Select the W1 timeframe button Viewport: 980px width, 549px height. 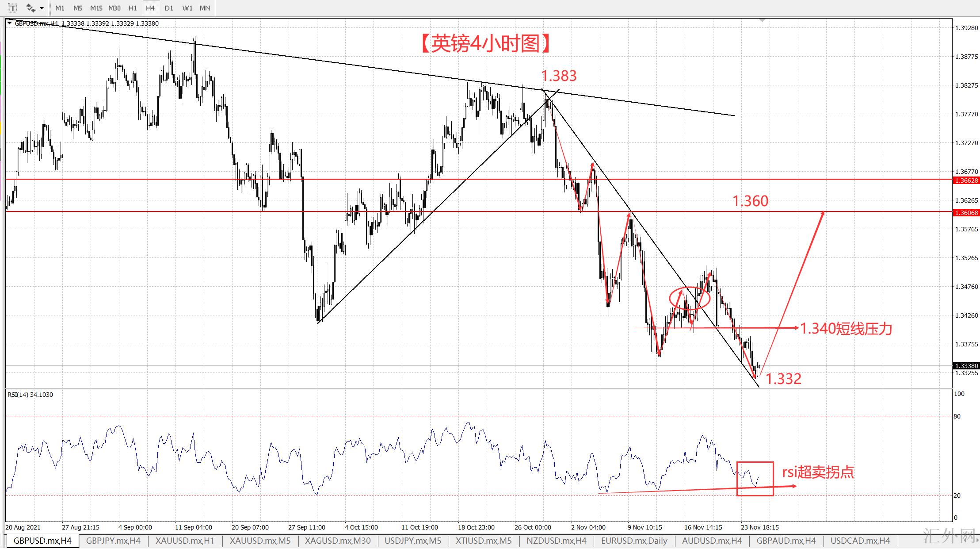coord(187,8)
